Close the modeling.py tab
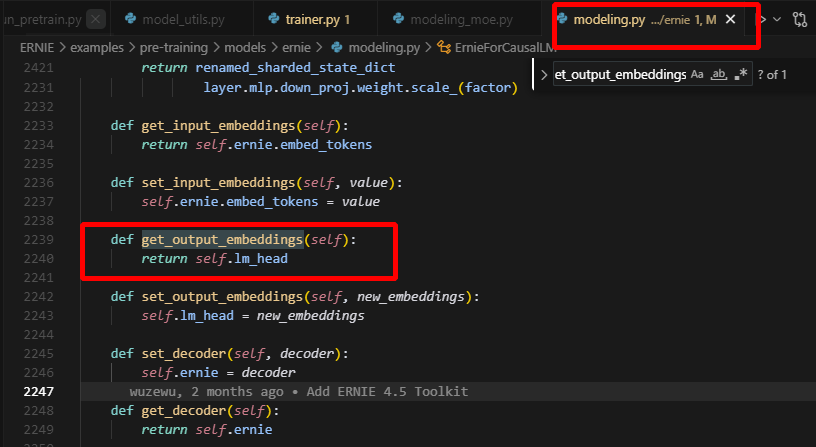 [731, 19]
